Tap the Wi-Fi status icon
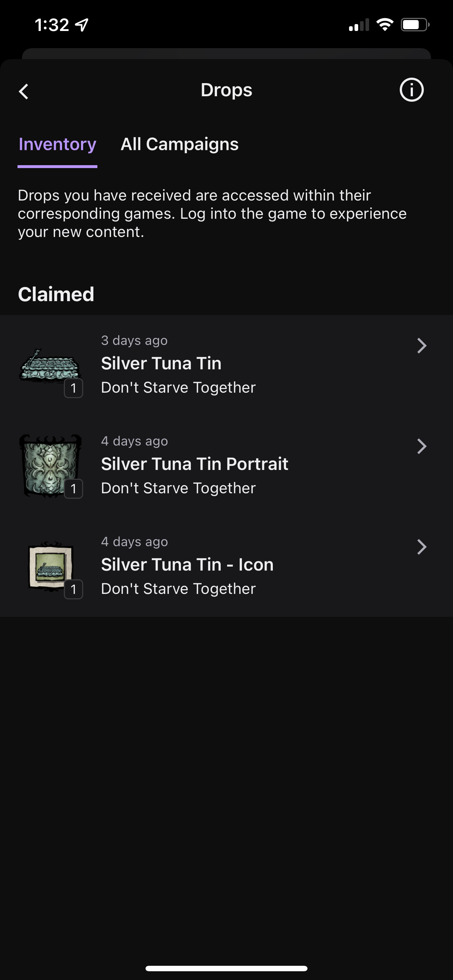 (x=384, y=25)
